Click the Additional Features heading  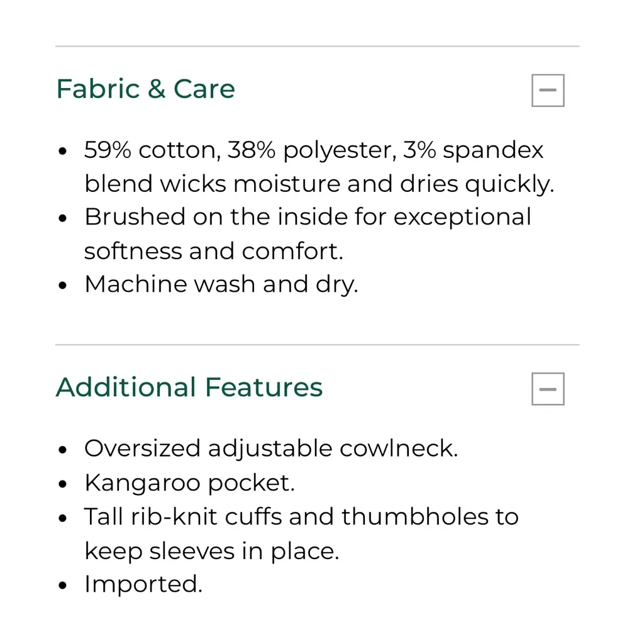pos(189,387)
